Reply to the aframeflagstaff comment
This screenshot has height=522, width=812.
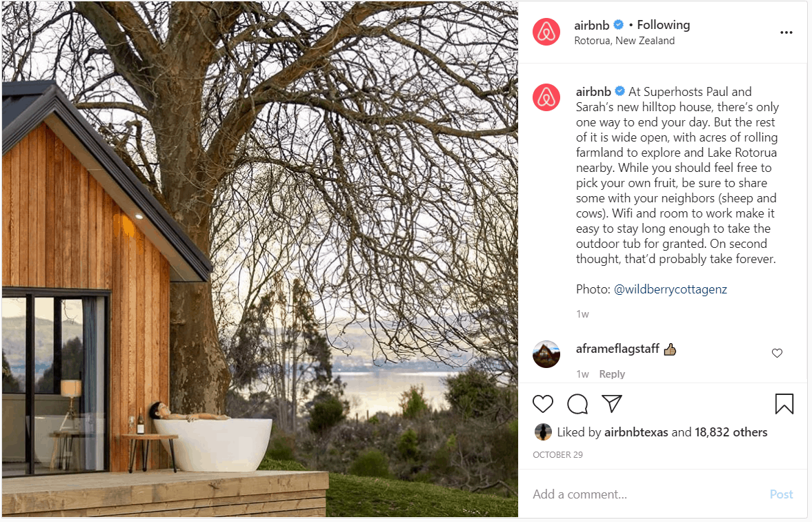click(x=612, y=374)
